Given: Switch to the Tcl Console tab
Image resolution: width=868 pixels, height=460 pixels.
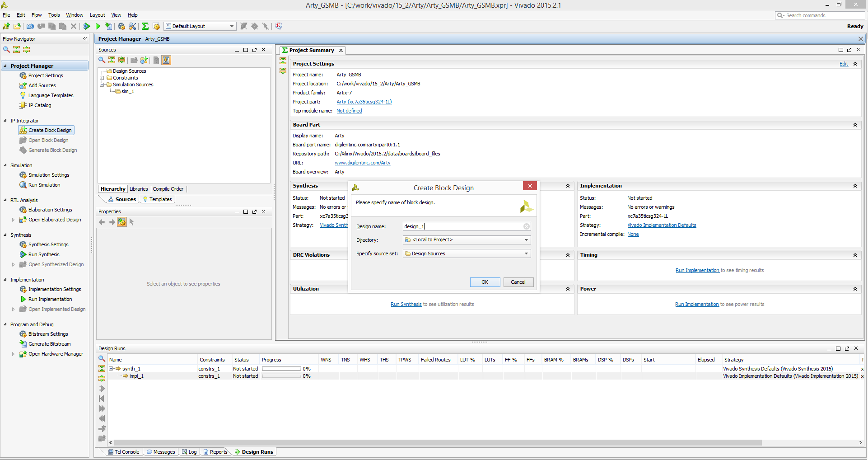Looking at the screenshot, I should 124,452.
